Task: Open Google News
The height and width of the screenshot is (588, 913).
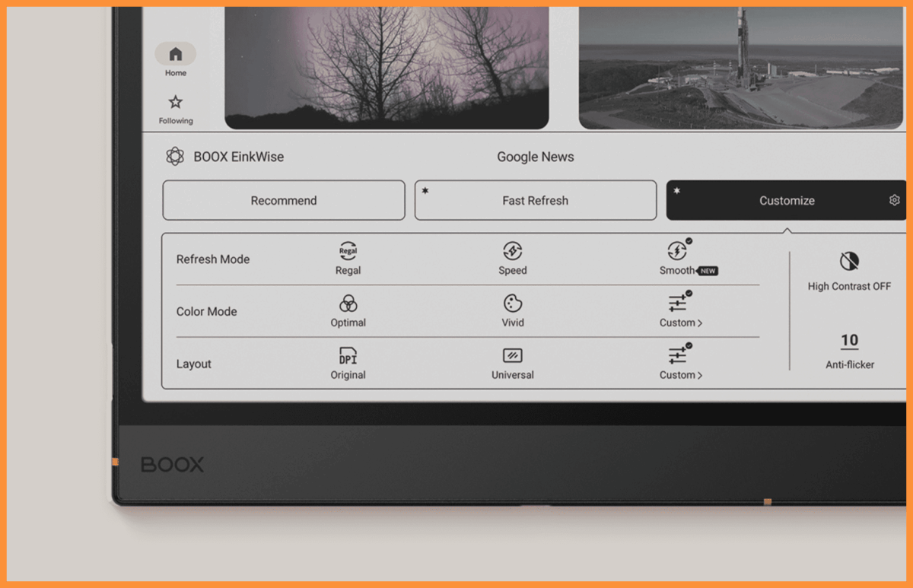Action: tap(535, 157)
